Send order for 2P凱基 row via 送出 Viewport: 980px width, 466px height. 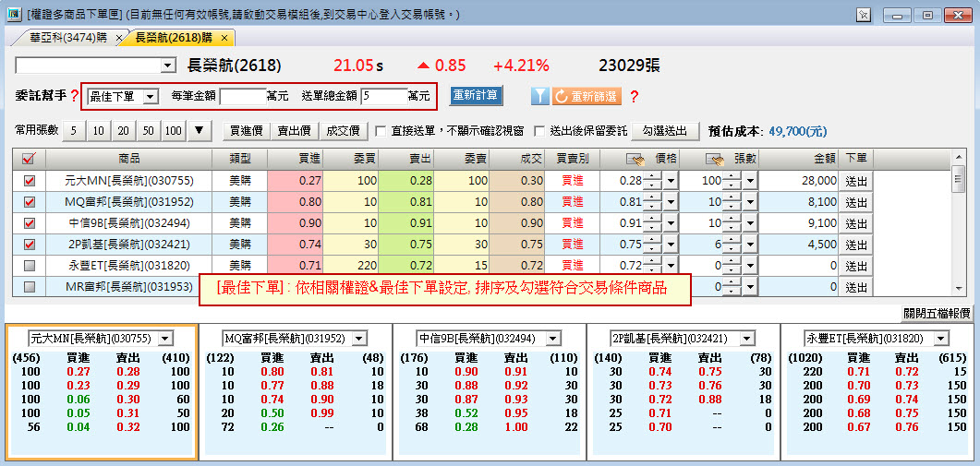point(855,245)
